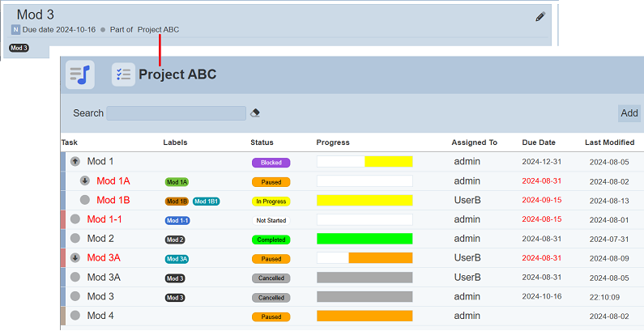
Task: Toggle the In Progress status of Mod 1B
Action: tap(271, 202)
